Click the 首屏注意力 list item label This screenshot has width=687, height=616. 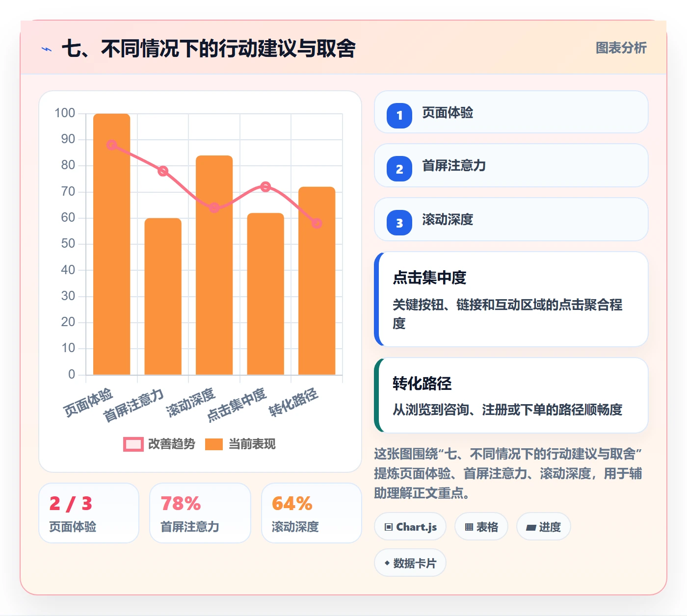pos(454,166)
